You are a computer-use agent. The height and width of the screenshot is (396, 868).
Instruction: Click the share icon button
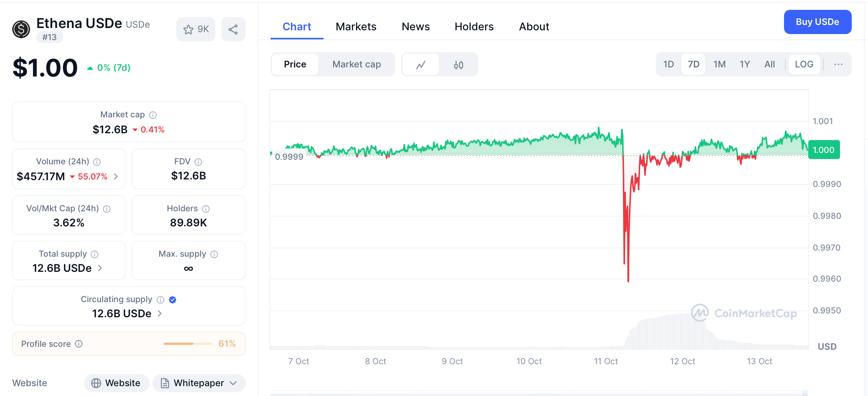point(233,29)
